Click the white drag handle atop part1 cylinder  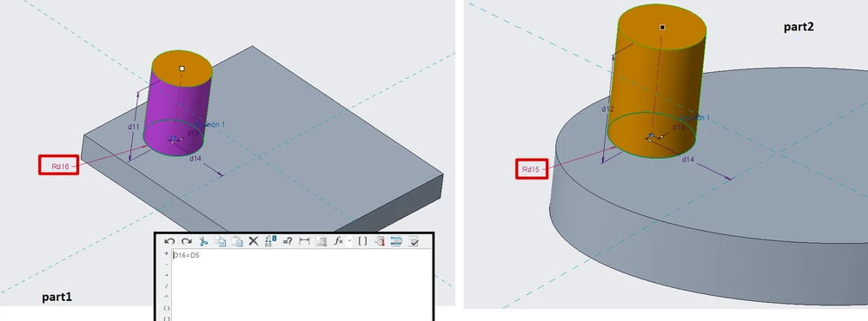click(x=182, y=69)
